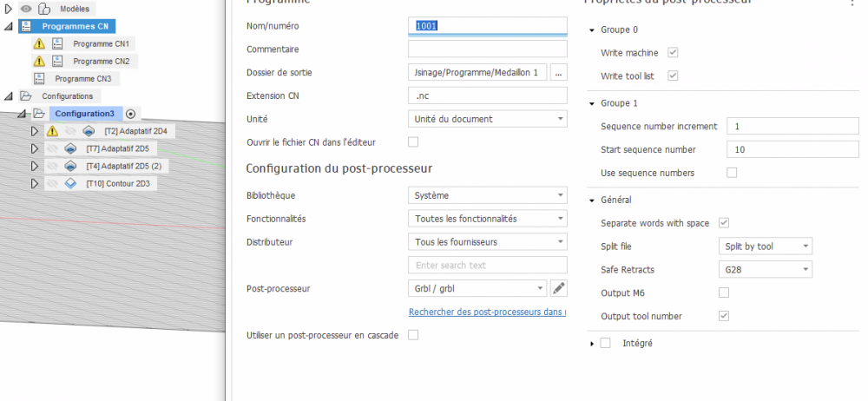Screen dimensions: 868x401
Task: Open the Split file dropdown
Action: click(x=766, y=247)
